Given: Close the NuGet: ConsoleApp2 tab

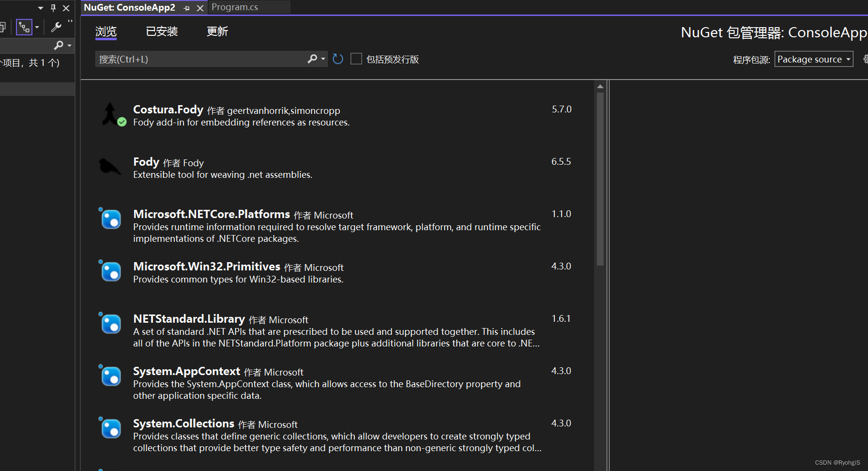Looking at the screenshot, I should click(x=200, y=8).
